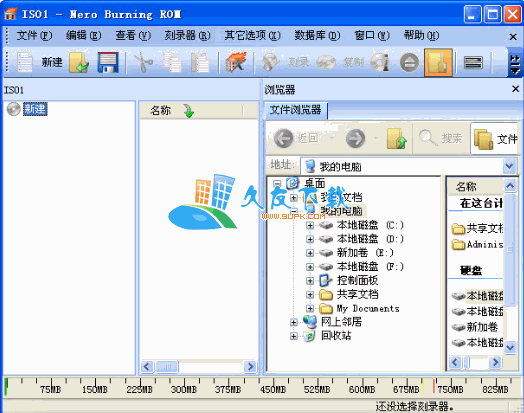Open the 窗口(W) menu

click(x=372, y=35)
